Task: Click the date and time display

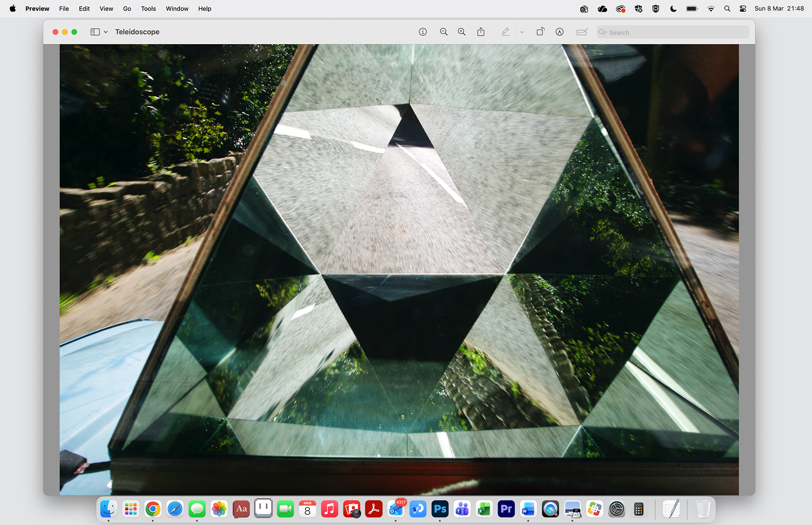Action: (x=779, y=9)
